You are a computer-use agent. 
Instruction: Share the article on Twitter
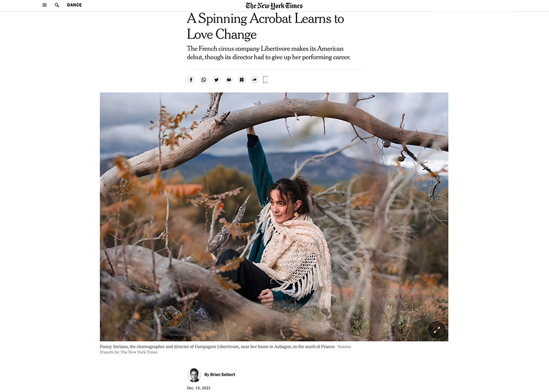click(x=216, y=80)
